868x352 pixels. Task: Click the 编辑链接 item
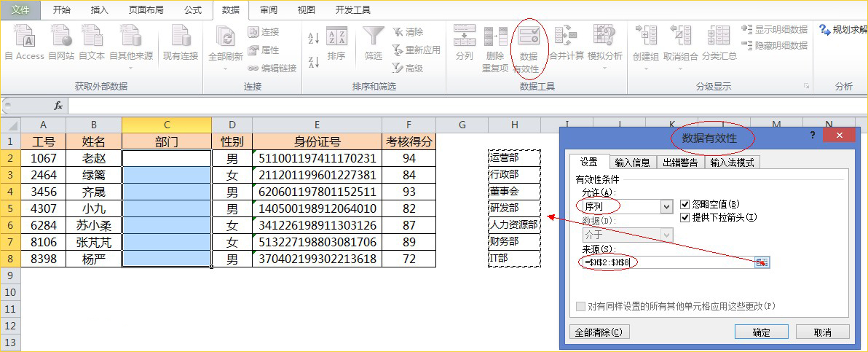tap(272, 69)
